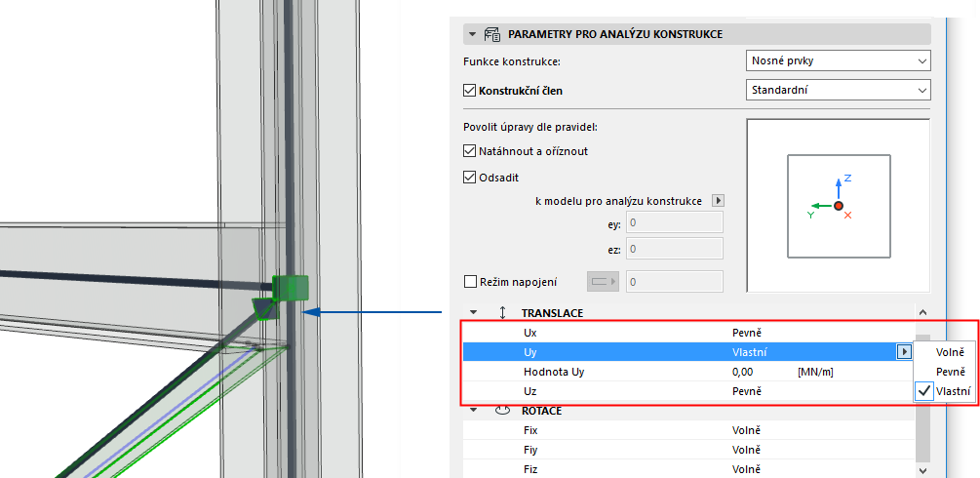This screenshot has width=980, height=478.
Task: Enable the Režim napojení checkbox
Action: pyautogui.click(x=469, y=282)
